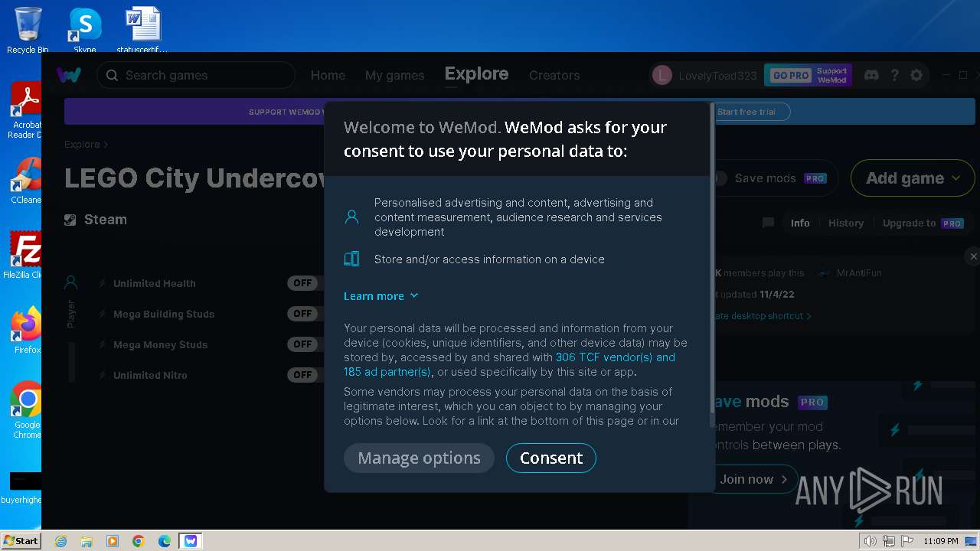Click the store information device icon
This screenshot has width=980, height=551.
tap(351, 259)
